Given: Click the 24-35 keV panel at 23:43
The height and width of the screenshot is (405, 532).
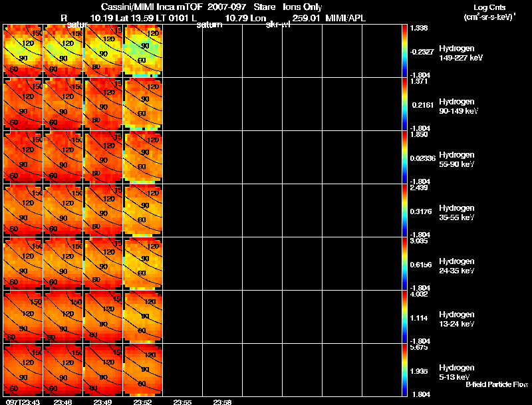Looking at the screenshot, I should (23, 264).
